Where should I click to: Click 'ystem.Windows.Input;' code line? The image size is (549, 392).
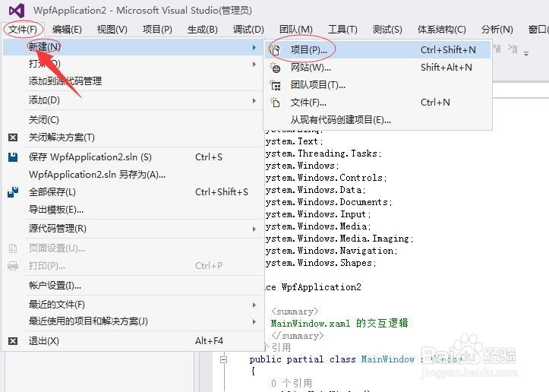[318, 214]
